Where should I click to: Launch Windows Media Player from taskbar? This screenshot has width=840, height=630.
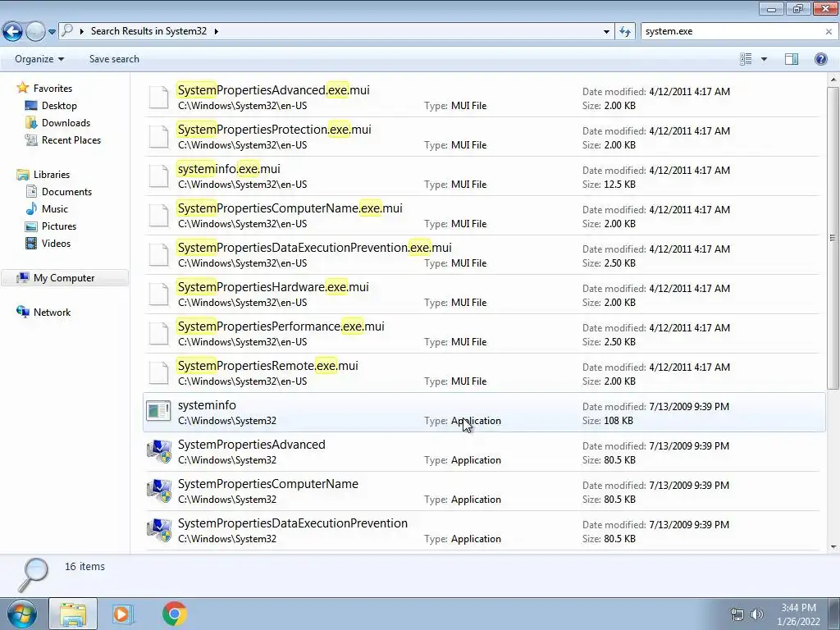click(x=123, y=614)
